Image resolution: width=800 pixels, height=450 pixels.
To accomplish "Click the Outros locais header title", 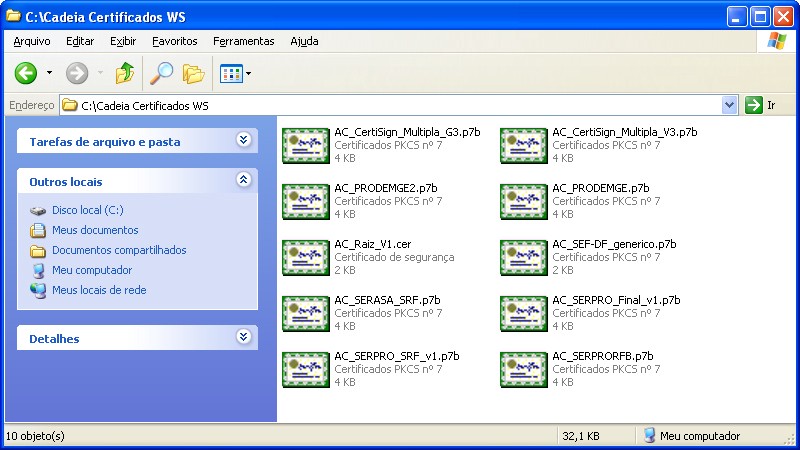I will click(x=66, y=182).
